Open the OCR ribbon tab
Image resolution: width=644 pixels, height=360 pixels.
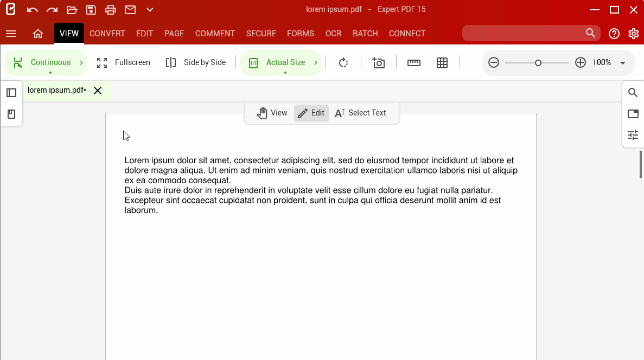[x=334, y=34]
